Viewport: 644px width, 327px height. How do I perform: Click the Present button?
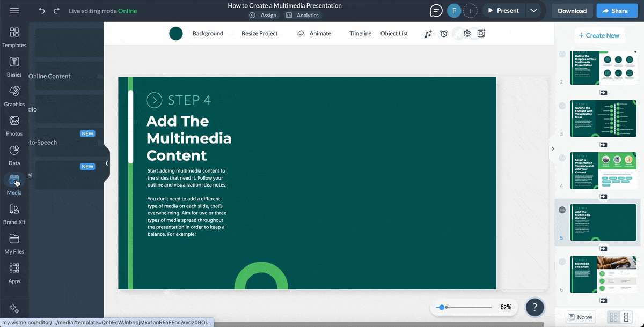point(503,11)
